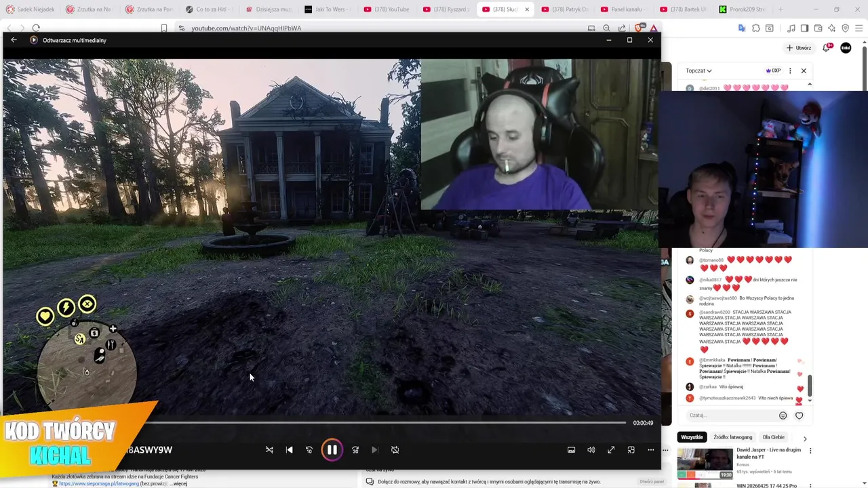Skip back 10 seconds

[309, 450]
